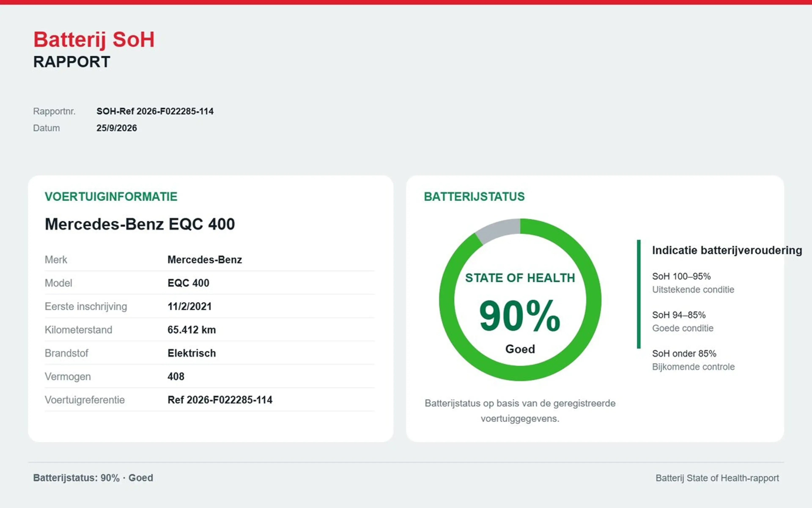Click the 'Mercedes-Benz EQC 400' vehicle heading
This screenshot has height=508, width=812.
point(140,224)
